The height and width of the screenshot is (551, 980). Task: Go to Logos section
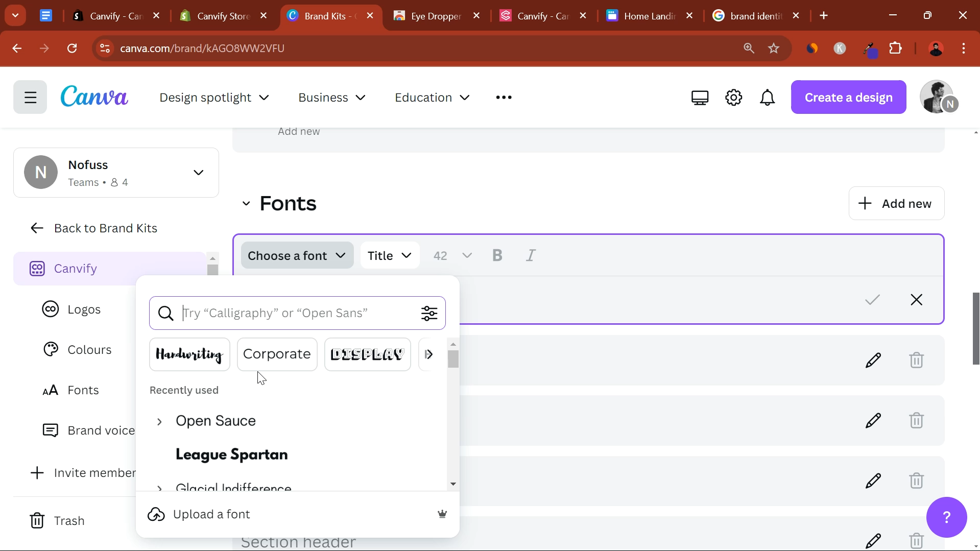[x=71, y=309]
